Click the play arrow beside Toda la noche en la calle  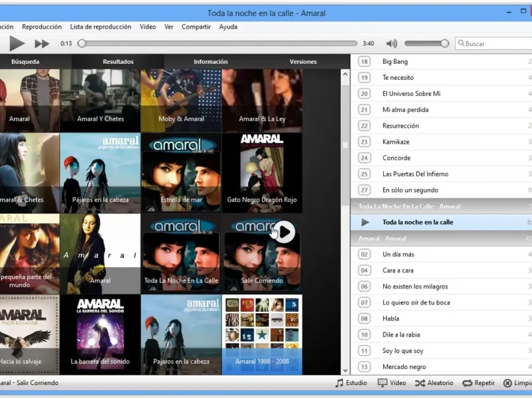click(365, 222)
